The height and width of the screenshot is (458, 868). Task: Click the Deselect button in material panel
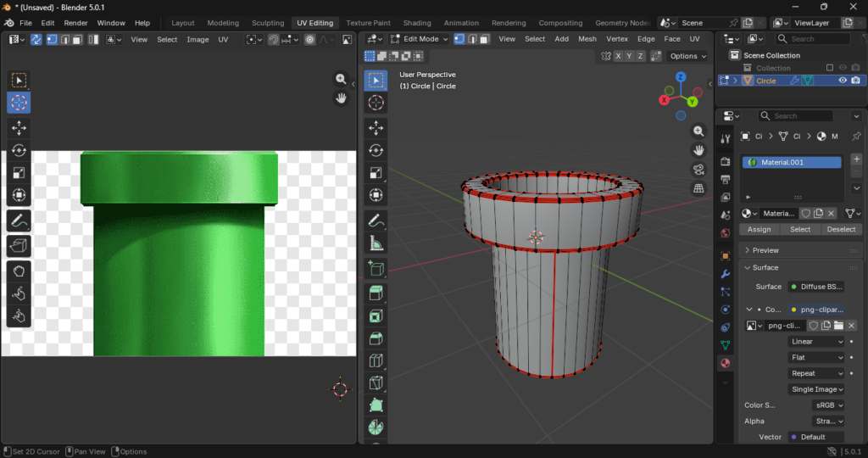tap(841, 229)
